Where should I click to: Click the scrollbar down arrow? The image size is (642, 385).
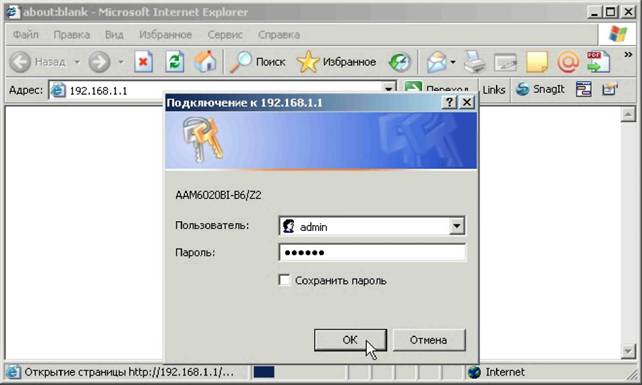628,351
